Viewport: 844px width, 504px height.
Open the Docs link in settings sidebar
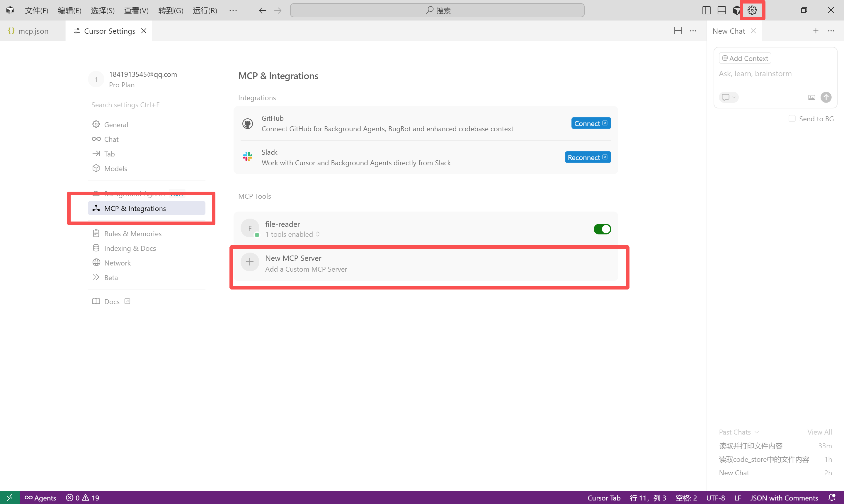pos(111,302)
